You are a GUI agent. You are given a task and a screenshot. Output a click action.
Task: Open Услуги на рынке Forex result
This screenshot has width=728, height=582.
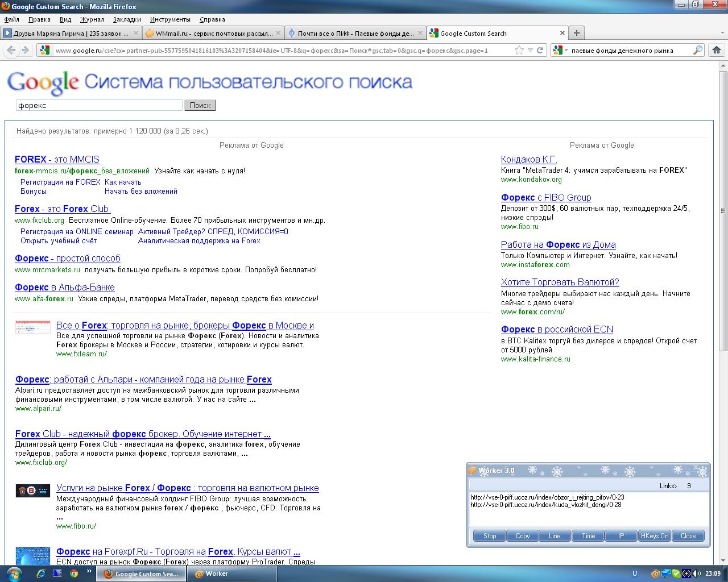point(188,488)
